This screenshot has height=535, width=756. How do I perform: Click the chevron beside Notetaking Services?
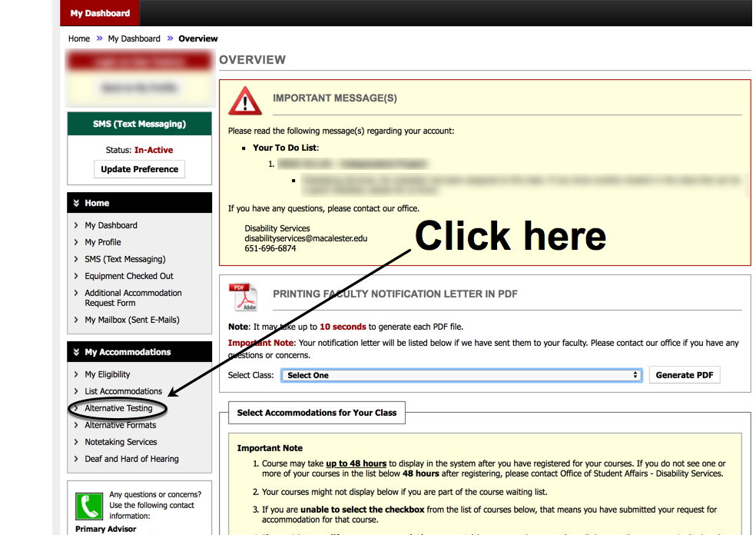click(x=76, y=442)
